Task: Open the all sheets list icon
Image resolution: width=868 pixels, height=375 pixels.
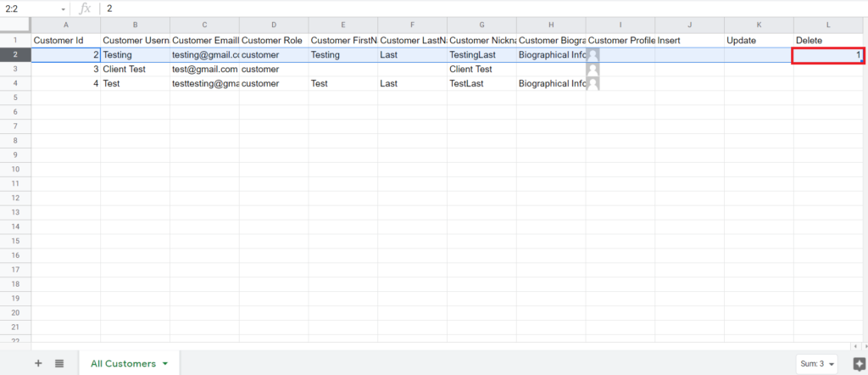Action: tap(59, 363)
